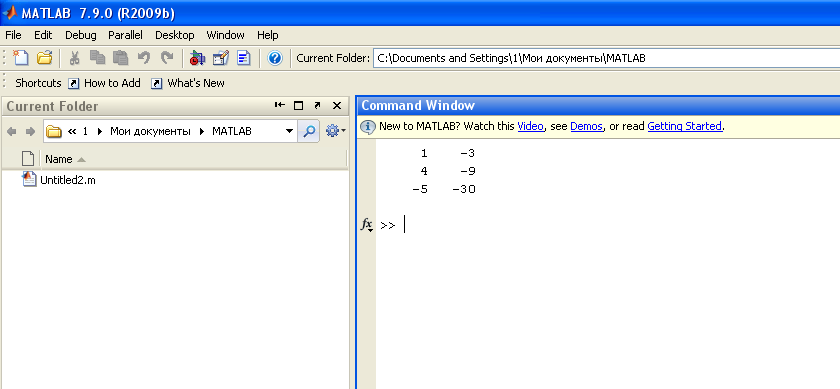Click the info icon in the banner
This screenshot has width=840, height=389.
point(368,127)
